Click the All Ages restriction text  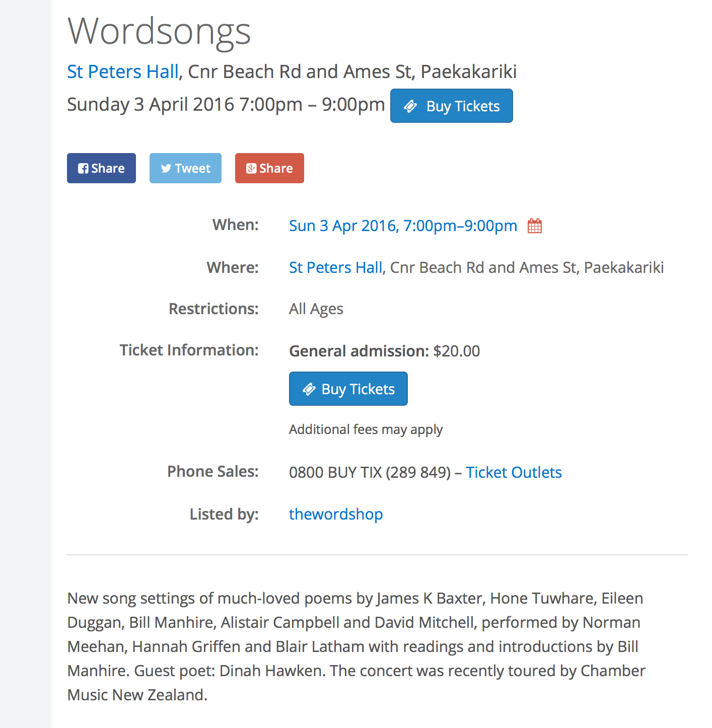point(316,309)
